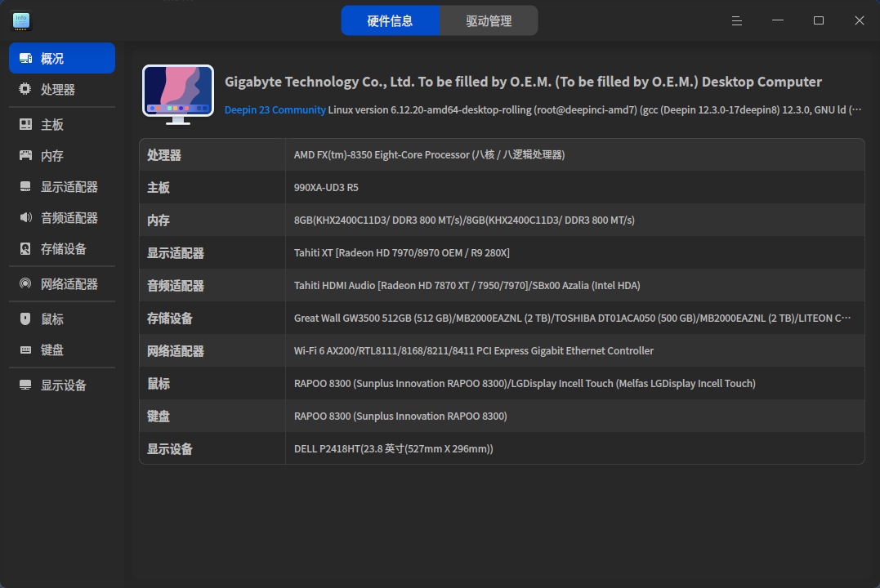
Task: Open the main menu hamburger icon
Action: pyautogui.click(x=737, y=20)
